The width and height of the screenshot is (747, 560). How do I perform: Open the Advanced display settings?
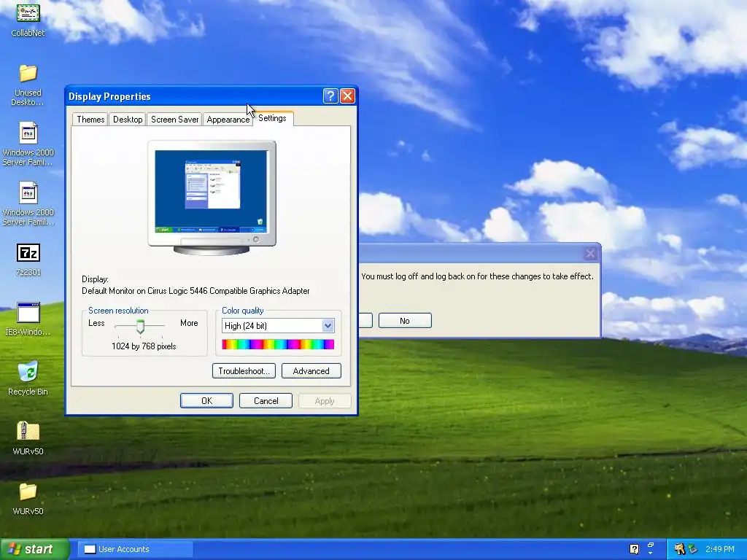click(311, 371)
